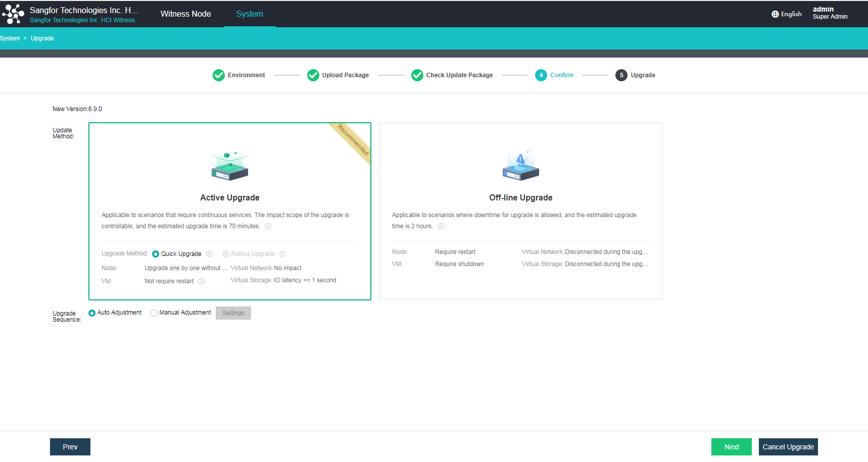This screenshot has width=868, height=462.
Task: Click the globe language icon
Action: point(775,14)
